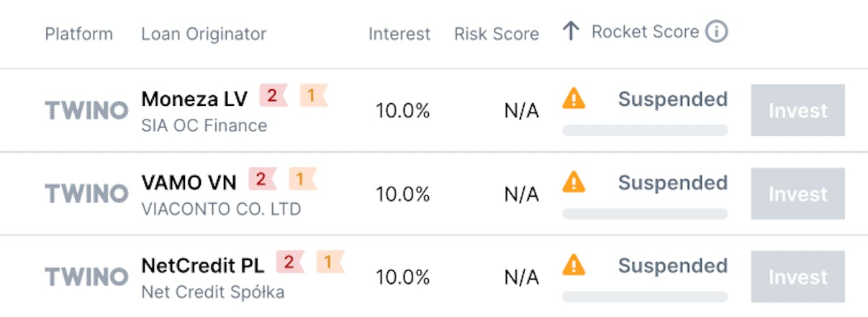Click the orange flag badge for VAMO VN
This screenshot has height=317, width=868.
pyautogui.click(x=302, y=179)
